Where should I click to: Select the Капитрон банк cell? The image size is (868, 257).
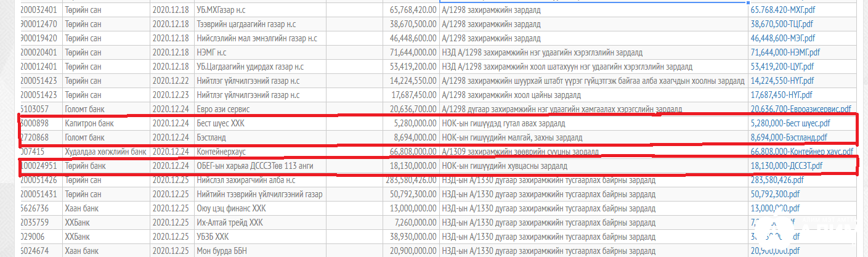pyautogui.click(x=89, y=123)
